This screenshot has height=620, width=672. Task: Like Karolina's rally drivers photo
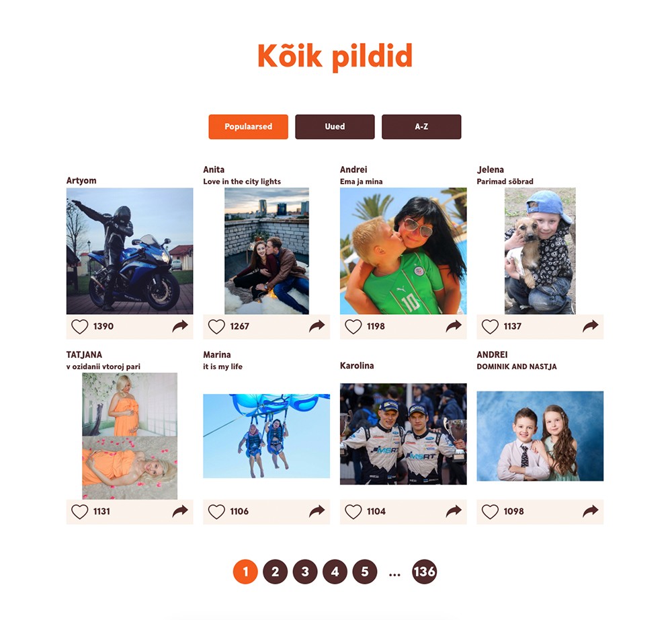pos(353,512)
